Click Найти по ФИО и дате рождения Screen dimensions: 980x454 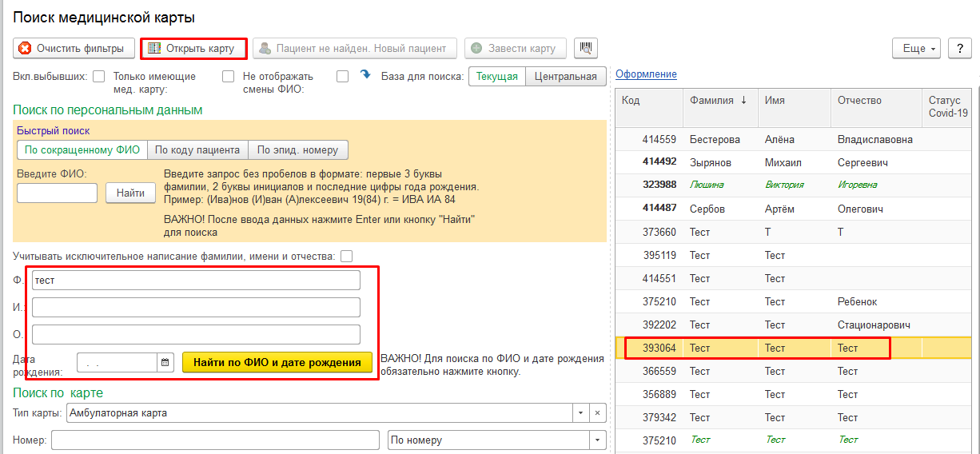point(277,363)
